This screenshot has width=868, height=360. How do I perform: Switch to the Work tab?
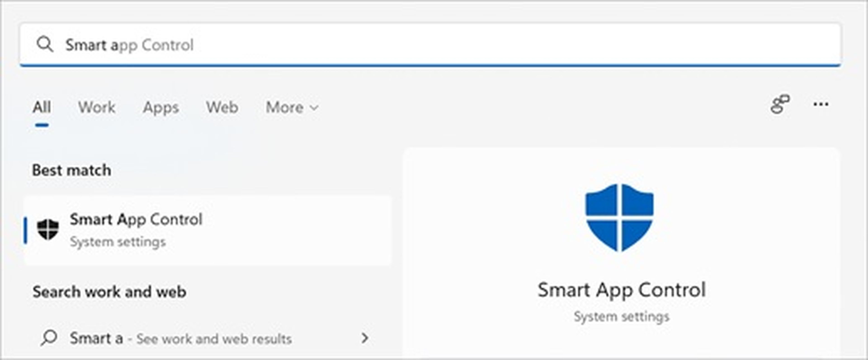97,108
